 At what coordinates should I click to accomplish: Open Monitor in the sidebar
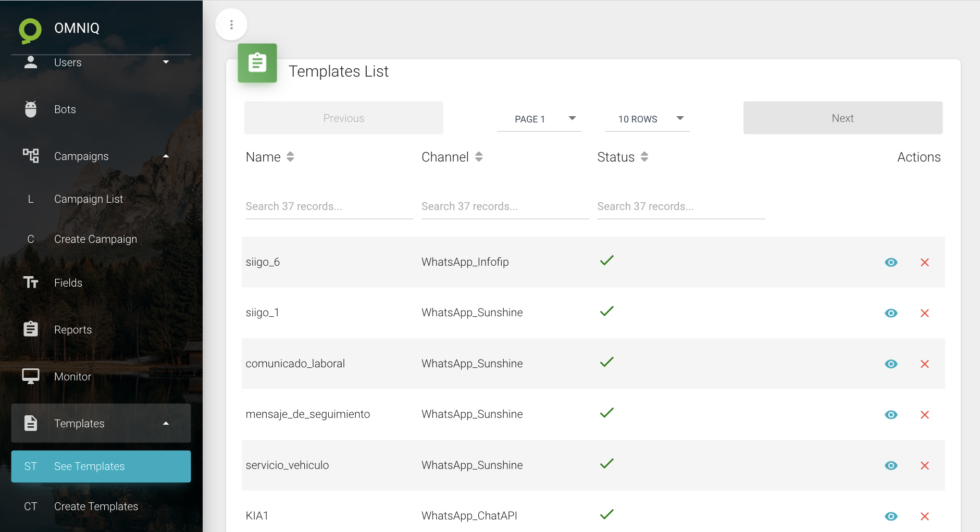(x=72, y=377)
